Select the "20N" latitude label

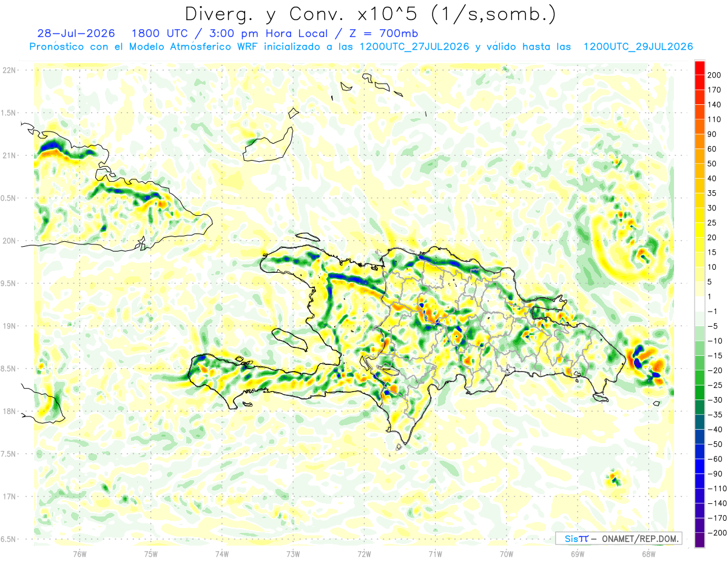(9, 241)
